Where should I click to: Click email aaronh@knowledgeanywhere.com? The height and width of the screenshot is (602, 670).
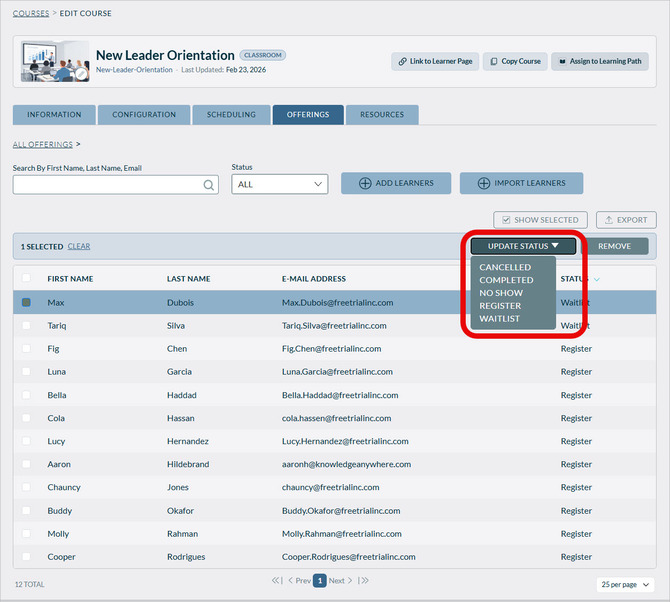[347, 464]
